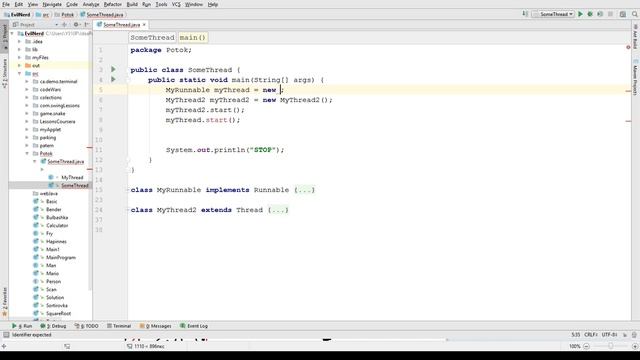Click status bar tool windows toggle icon
640x360 pixels.
point(6,335)
